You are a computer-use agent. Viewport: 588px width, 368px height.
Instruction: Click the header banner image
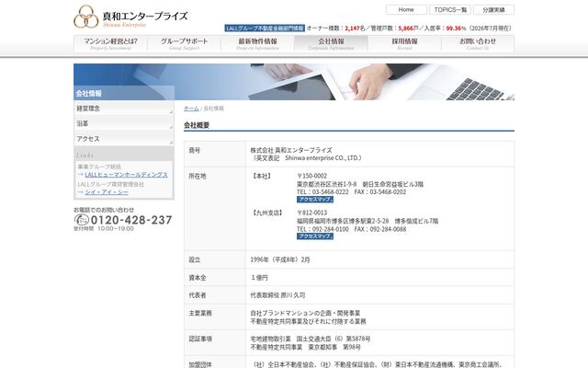point(294,82)
